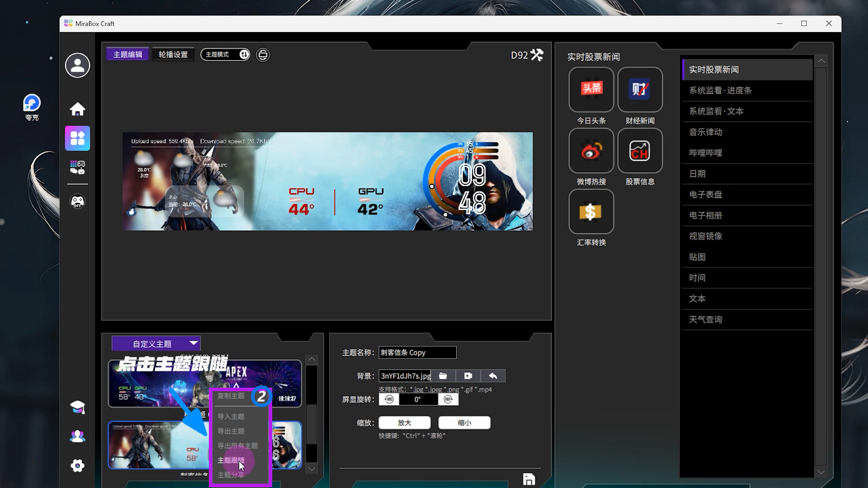Choose 主题分享 from context menu
Image resolution: width=868 pixels, height=488 pixels.
pyautogui.click(x=231, y=475)
